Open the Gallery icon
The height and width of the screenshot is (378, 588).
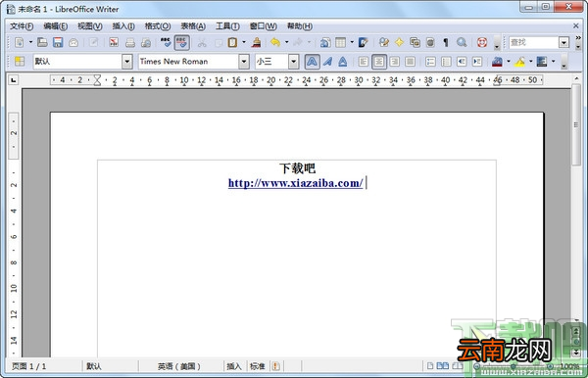coord(415,42)
